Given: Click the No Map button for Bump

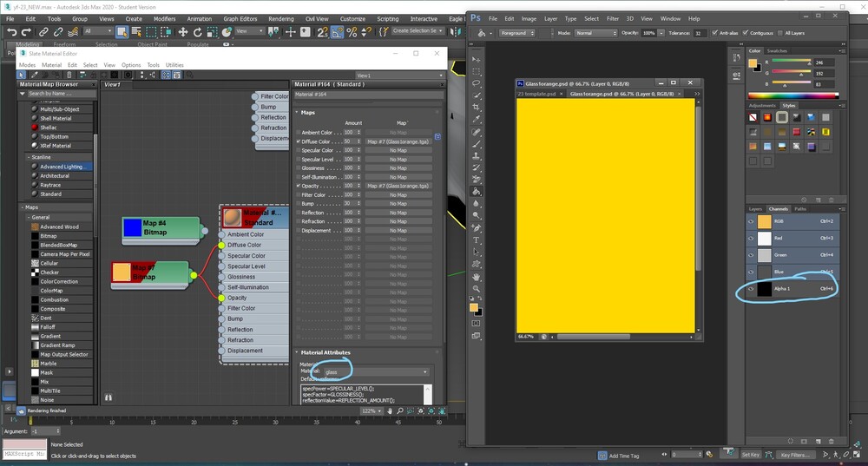Looking at the screenshot, I should point(398,204).
